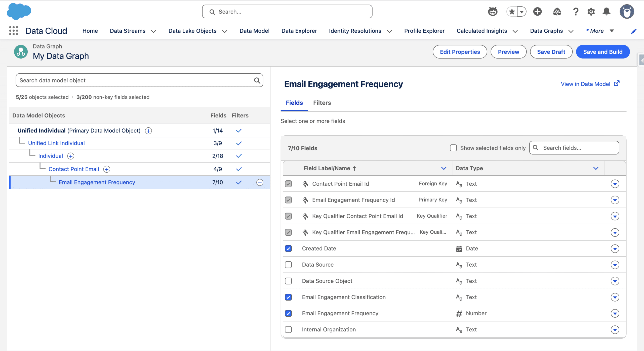The width and height of the screenshot is (644, 351).
Task: Open the App Launcher grid icon
Action: point(14,31)
